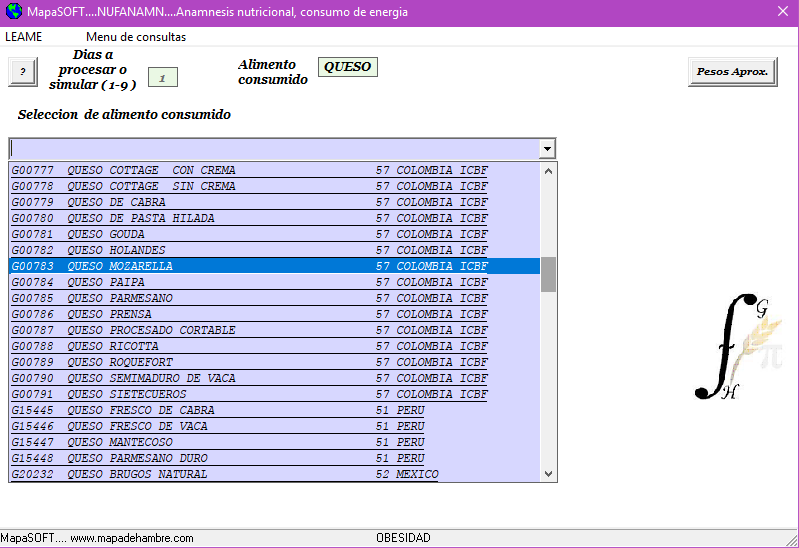Click the food selection combo box field
The width and height of the screenshot is (799, 548).
273,149
